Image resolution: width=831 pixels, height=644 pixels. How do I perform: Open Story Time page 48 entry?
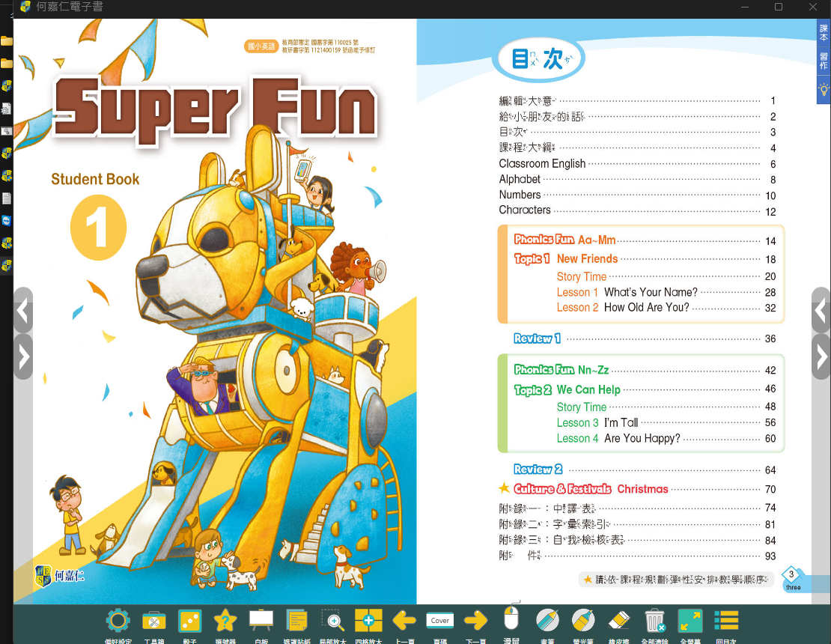666,407
